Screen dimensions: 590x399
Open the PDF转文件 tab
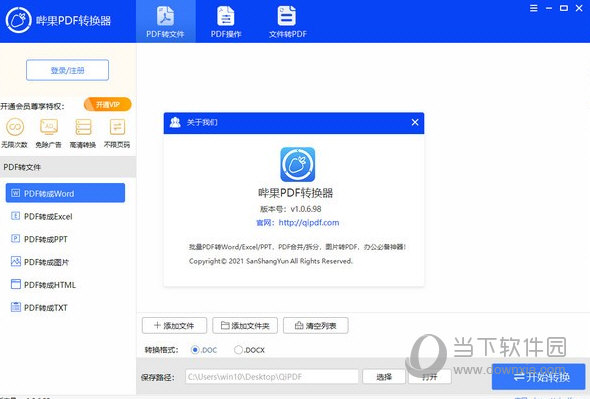tap(166, 21)
